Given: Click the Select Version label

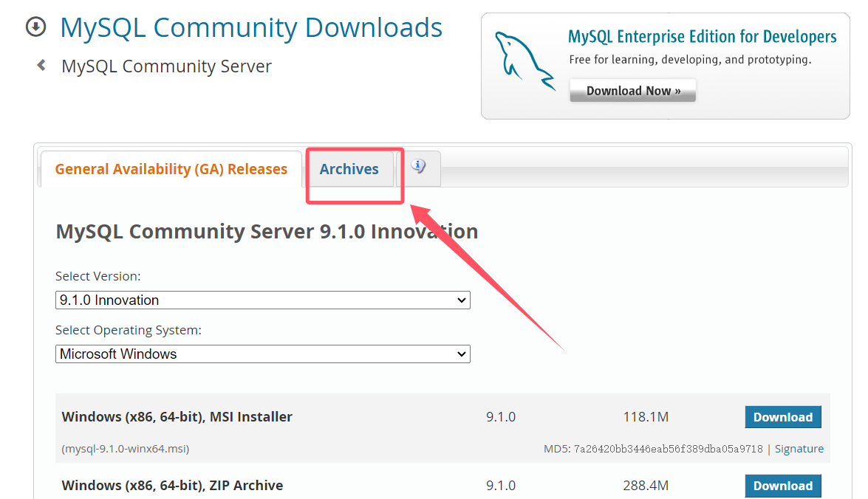Looking at the screenshot, I should tap(98, 276).
